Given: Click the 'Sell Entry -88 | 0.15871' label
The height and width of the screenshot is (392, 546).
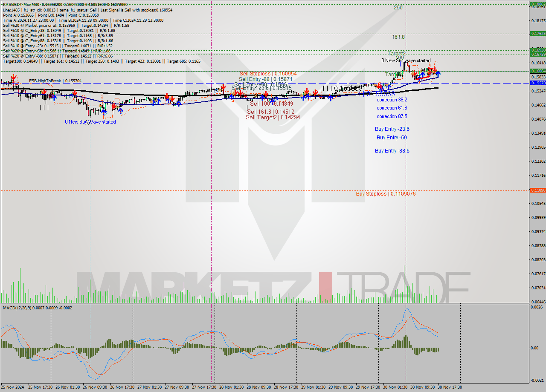Looking at the screenshot, I should (x=265, y=79).
